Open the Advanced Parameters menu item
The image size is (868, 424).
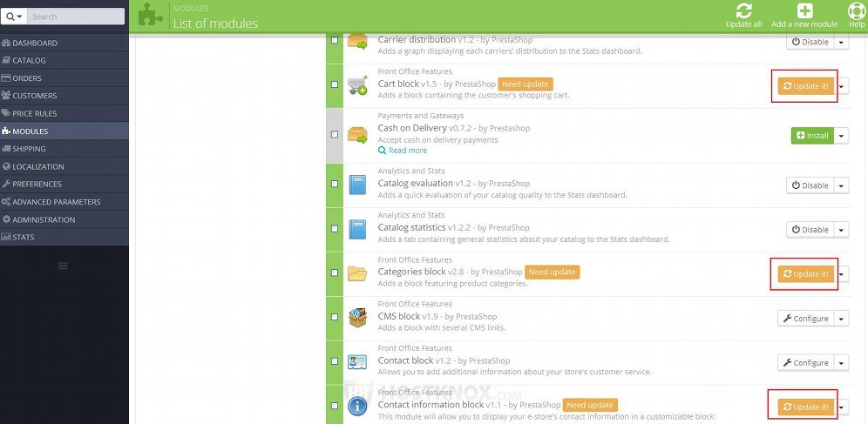(x=64, y=202)
